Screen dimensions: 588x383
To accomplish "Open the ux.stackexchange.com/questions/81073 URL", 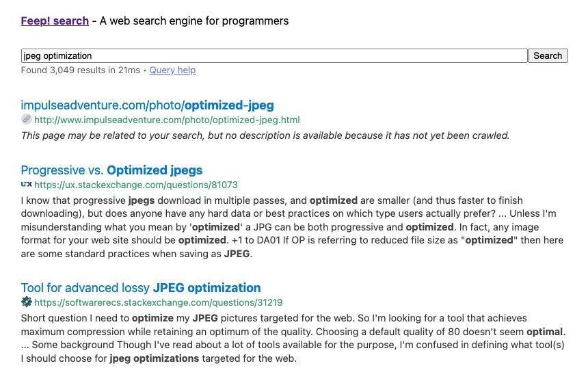I will point(135,185).
